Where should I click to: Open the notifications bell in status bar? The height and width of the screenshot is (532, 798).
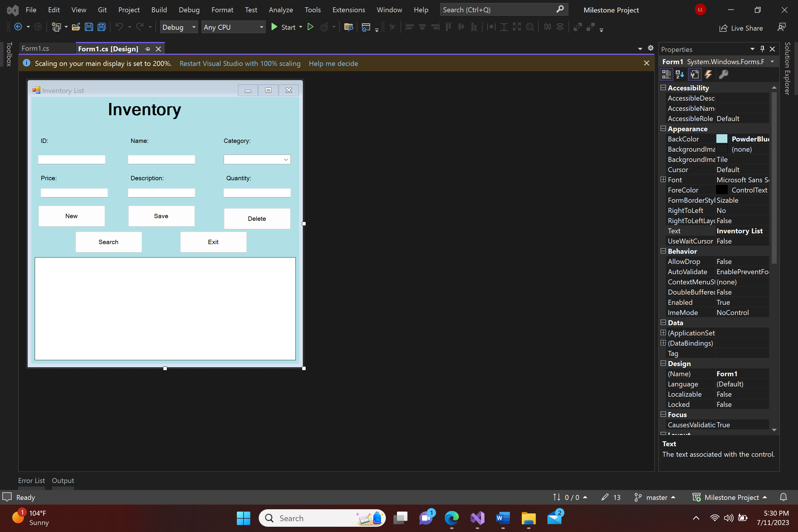(x=783, y=497)
